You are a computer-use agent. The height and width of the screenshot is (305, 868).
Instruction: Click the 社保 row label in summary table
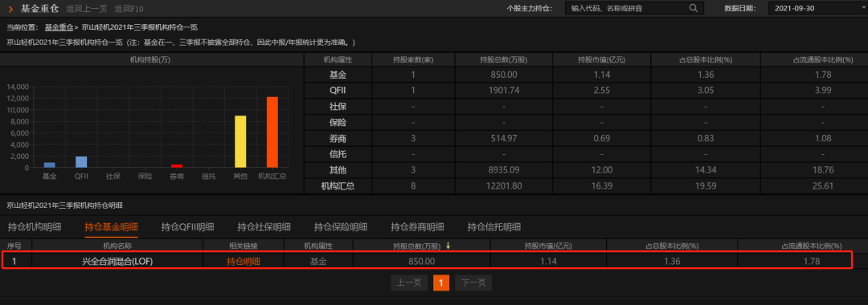click(x=338, y=106)
